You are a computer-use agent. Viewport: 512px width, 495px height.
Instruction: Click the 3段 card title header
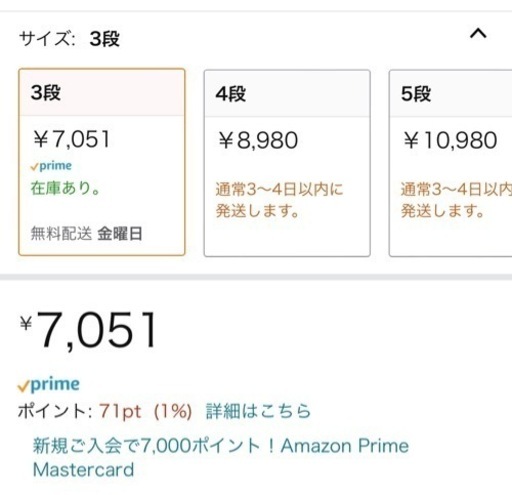(102, 92)
